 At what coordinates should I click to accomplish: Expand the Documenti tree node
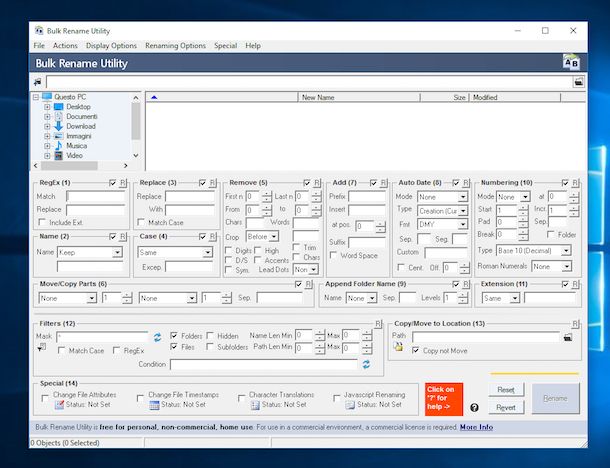click(47, 116)
